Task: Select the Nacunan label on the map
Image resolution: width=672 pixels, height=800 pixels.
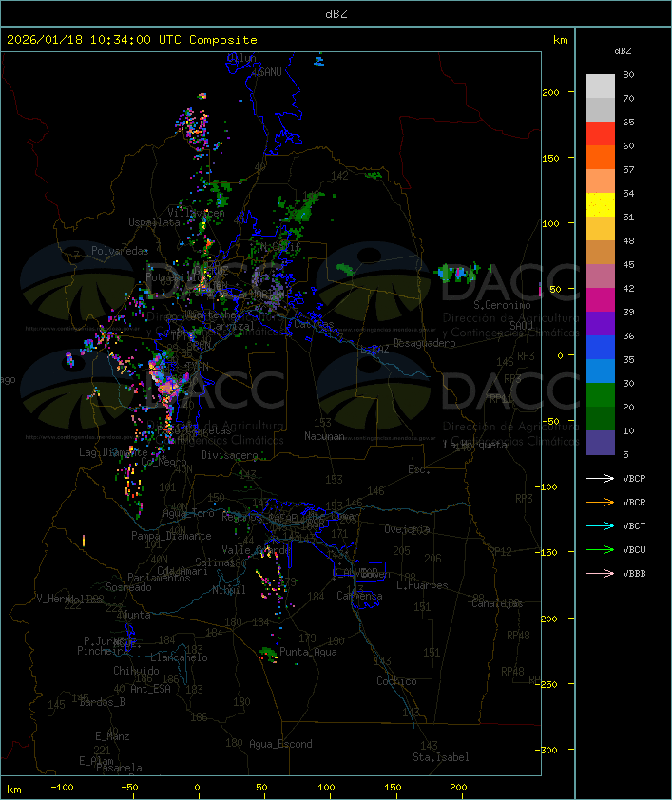Action: coord(324,436)
